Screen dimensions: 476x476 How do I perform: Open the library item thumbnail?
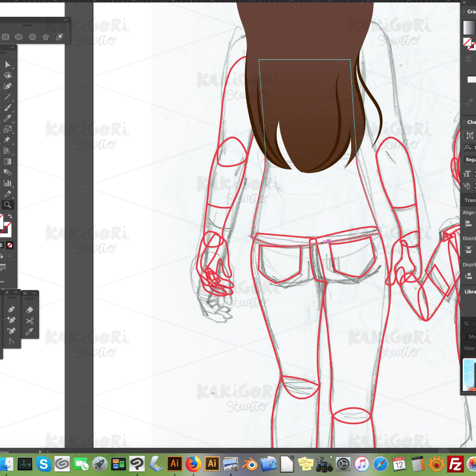(x=469, y=374)
